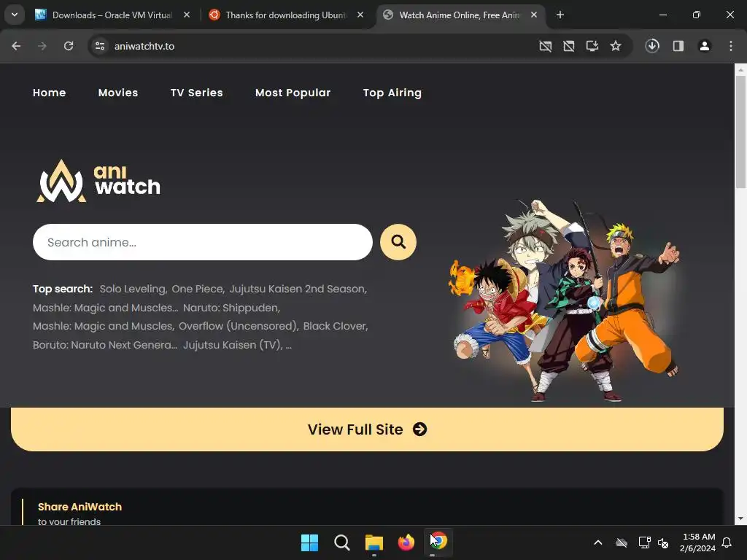The height and width of the screenshot is (560, 747).
Task: Open File Explorer from taskbar
Action: coord(374,542)
